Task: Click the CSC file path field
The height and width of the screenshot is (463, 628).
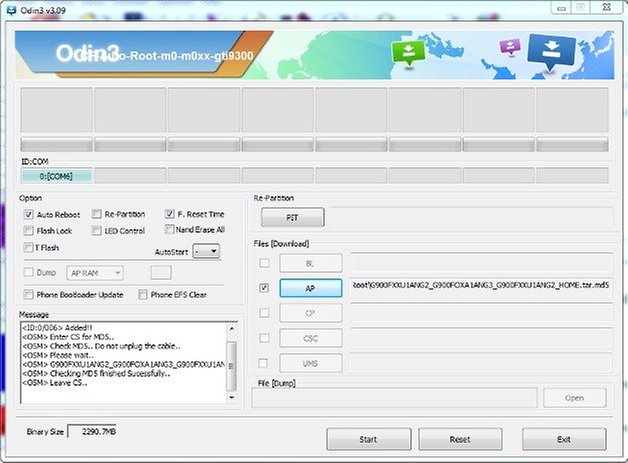Action: coord(481,338)
